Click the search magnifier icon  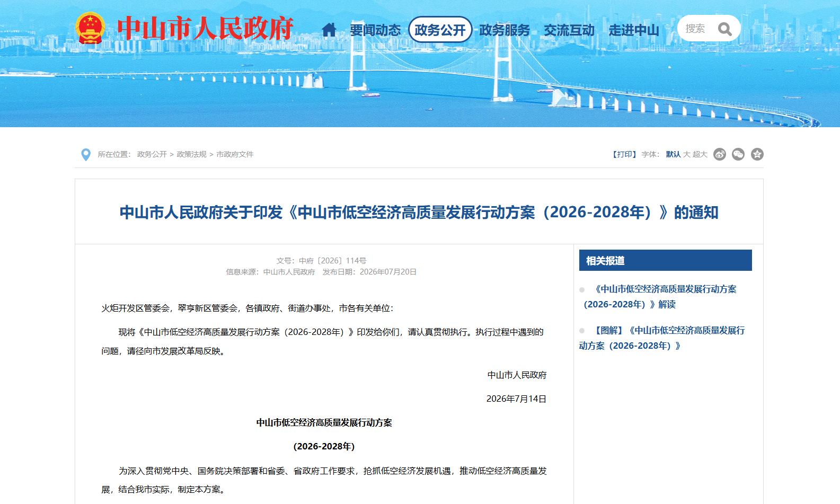click(725, 29)
